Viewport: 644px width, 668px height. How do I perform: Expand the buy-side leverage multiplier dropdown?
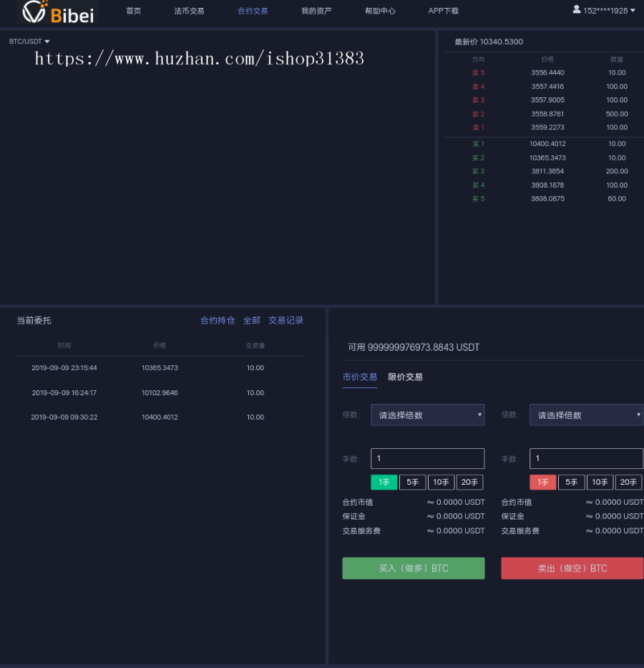(427, 415)
